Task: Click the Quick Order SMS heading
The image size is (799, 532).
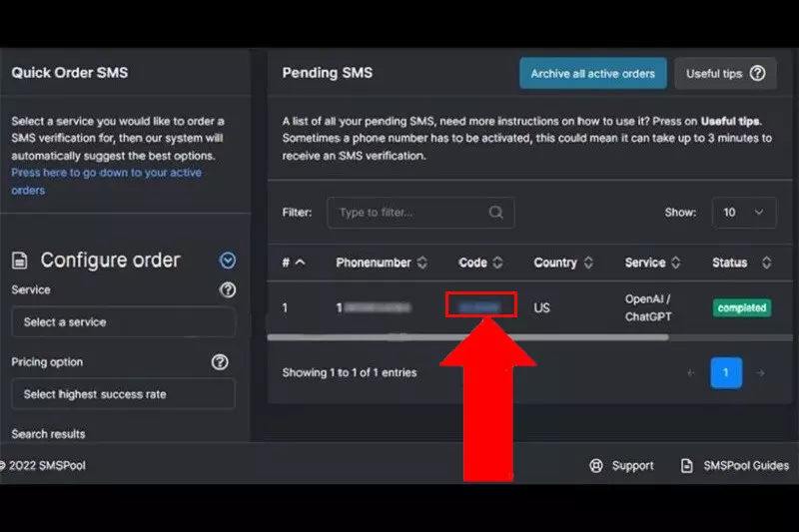Action: point(70,73)
